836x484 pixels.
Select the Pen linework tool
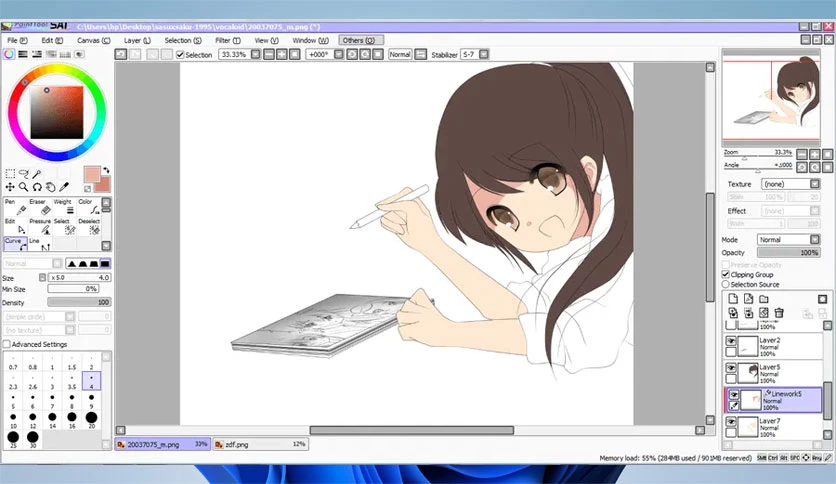pos(15,207)
